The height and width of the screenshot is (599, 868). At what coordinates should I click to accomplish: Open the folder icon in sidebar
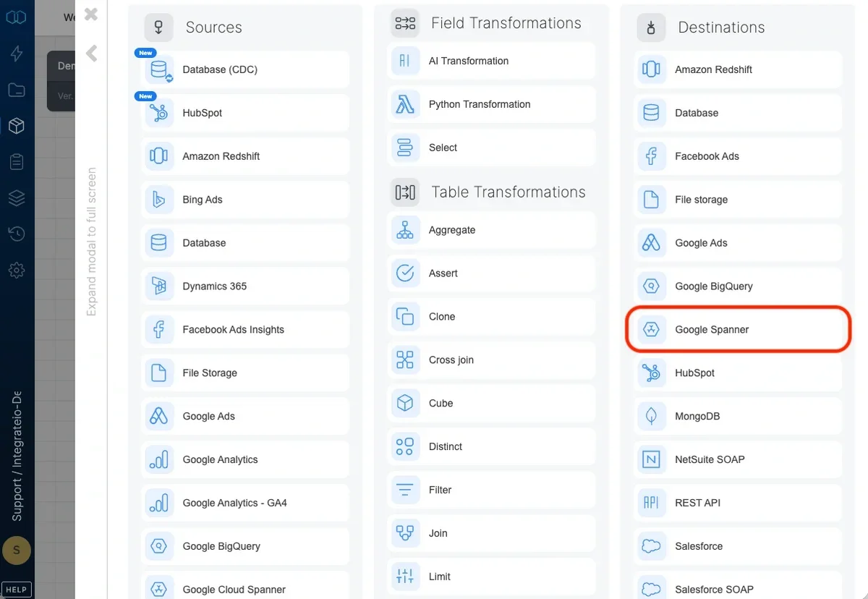coord(17,90)
